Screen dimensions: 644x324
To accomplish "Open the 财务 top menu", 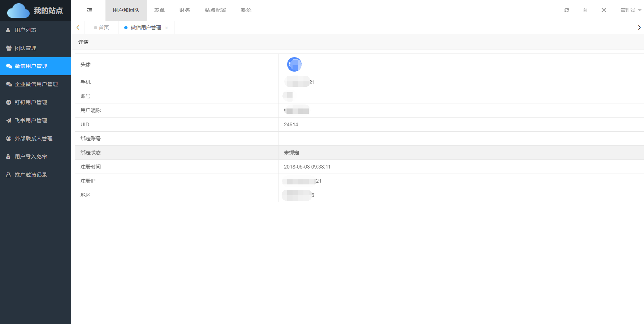I will point(185,10).
